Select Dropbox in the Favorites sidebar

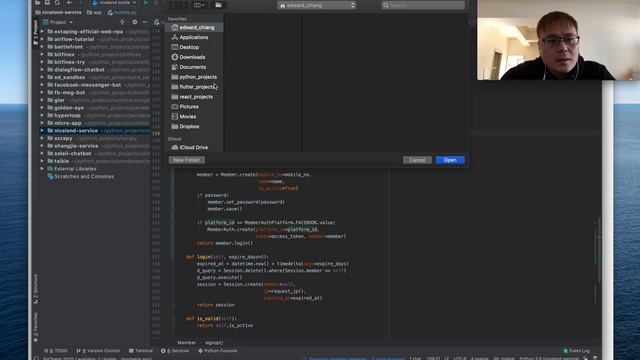click(x=189, y=127)
